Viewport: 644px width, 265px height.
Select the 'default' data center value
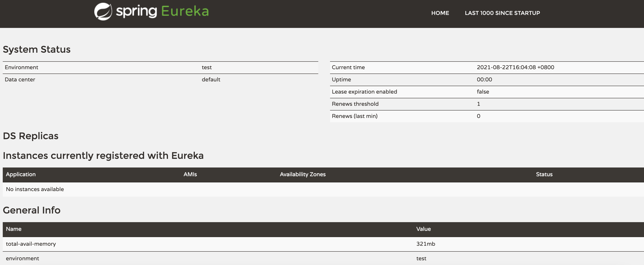coord(211,80)
